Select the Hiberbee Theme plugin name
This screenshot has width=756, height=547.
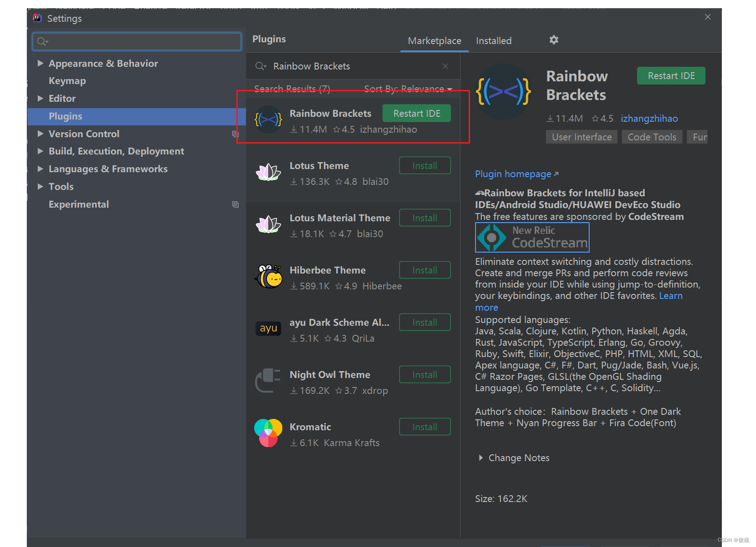pos(328,270)
